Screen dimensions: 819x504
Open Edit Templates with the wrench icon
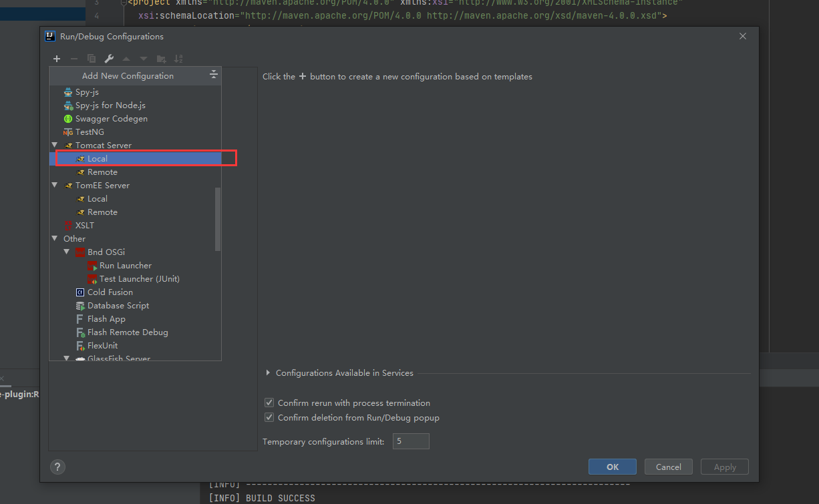coord(109,59)
